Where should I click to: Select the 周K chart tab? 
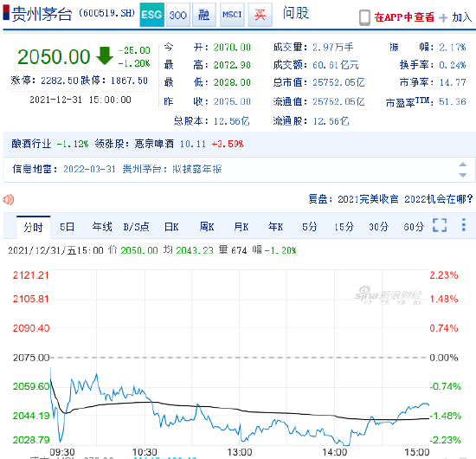click(207, 227)
